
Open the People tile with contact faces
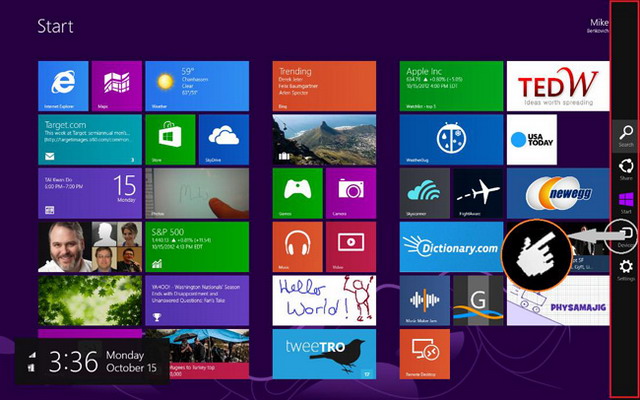pyautogui.click(x=90, y=247)
